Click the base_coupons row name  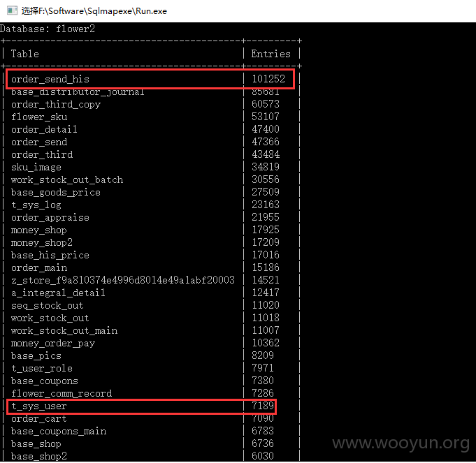[x=45, y=381]
